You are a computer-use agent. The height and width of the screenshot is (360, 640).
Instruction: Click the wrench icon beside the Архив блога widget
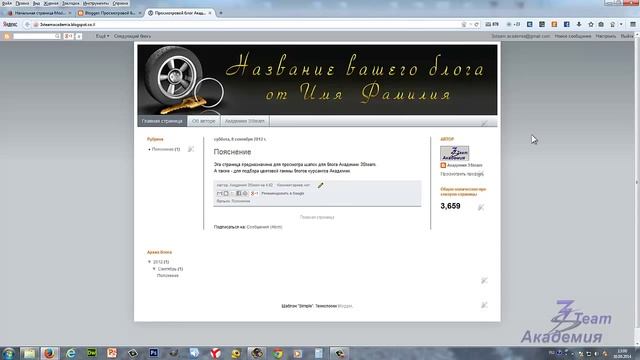coord(484,280)
